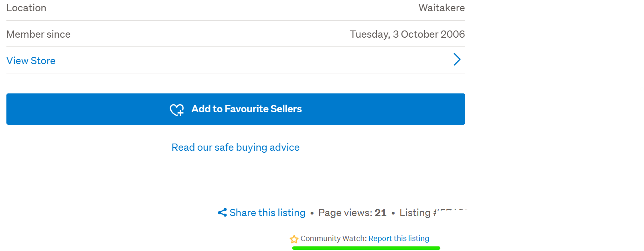Click the green bar under Community Watch
The width and height of the screenshot is (644, 251).
click(366, 248)
